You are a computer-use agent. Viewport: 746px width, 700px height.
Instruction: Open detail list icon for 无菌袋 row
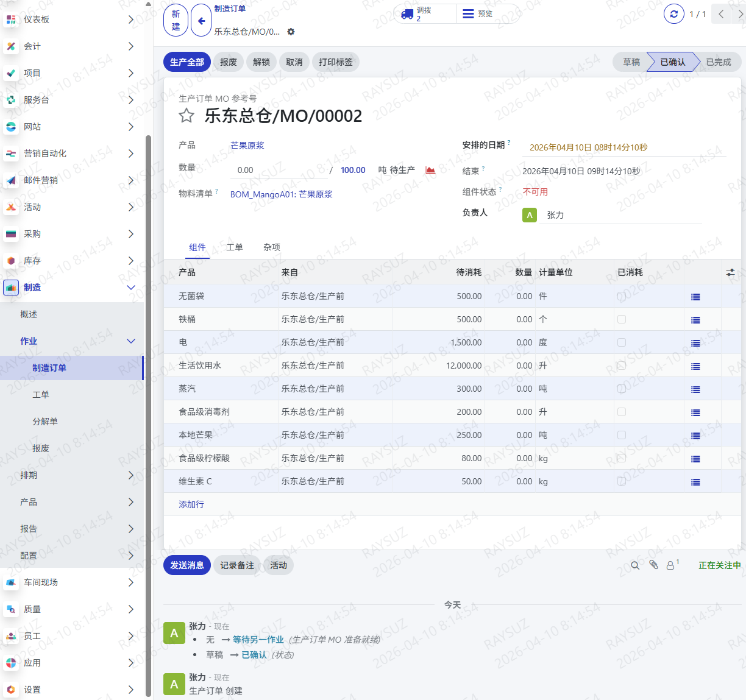pos(695,297)
